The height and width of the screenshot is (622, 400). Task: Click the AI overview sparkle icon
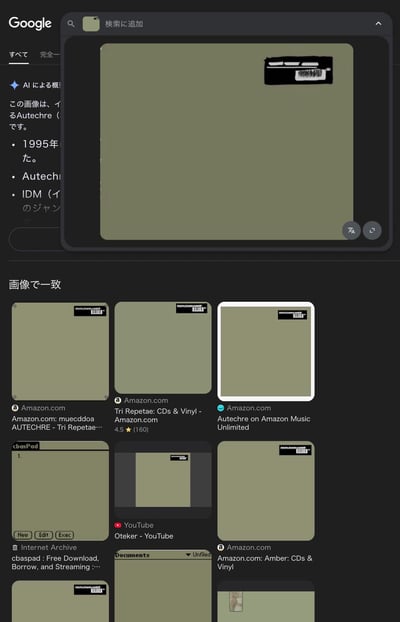click(x=14, y=85)
